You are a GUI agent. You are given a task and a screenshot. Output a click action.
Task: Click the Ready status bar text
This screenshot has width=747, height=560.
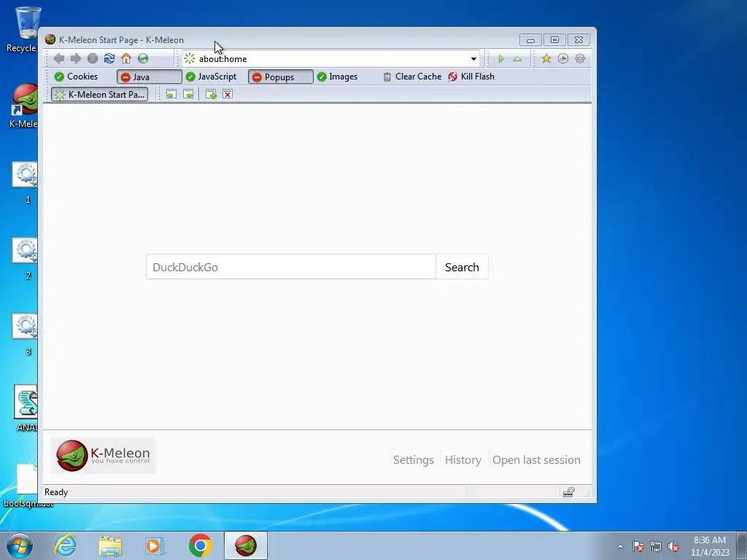(x=56, y=492)
